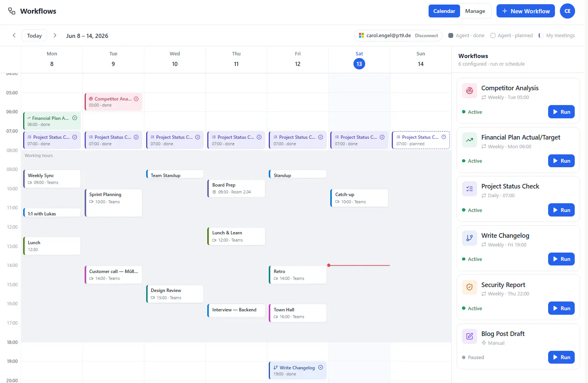588x383 pixels.
Task: Run the Security Report workflow
Action: 561,308
